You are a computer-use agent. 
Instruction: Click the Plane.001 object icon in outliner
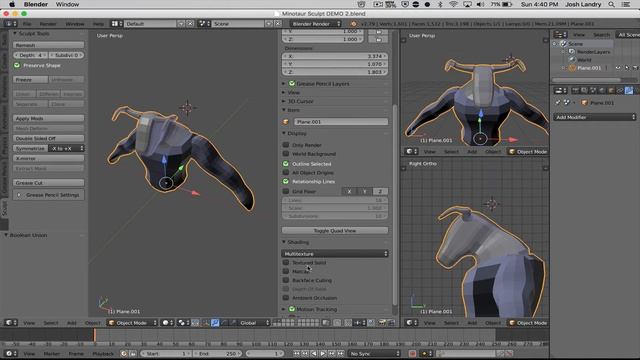tap(572, 68)
